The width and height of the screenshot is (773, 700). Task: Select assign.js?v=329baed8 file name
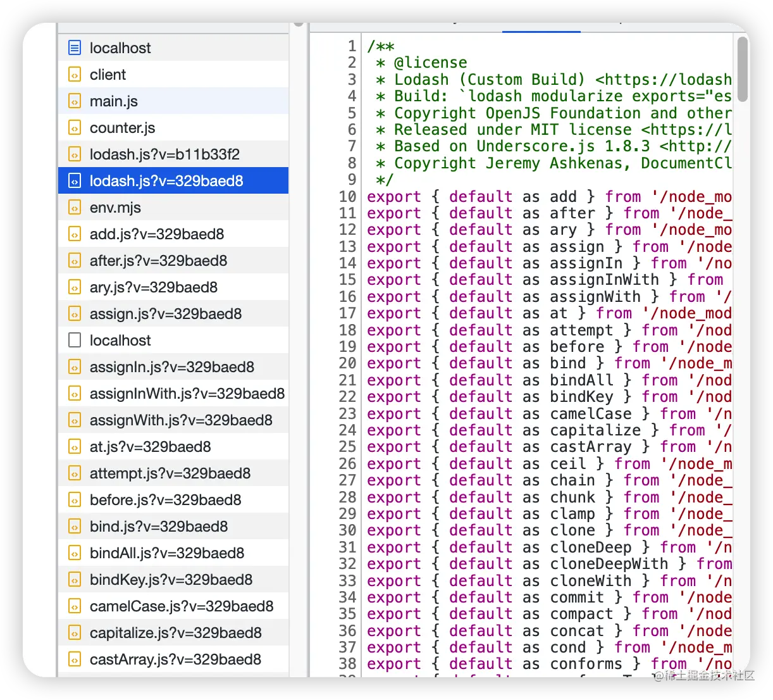[x=166, y=314]
